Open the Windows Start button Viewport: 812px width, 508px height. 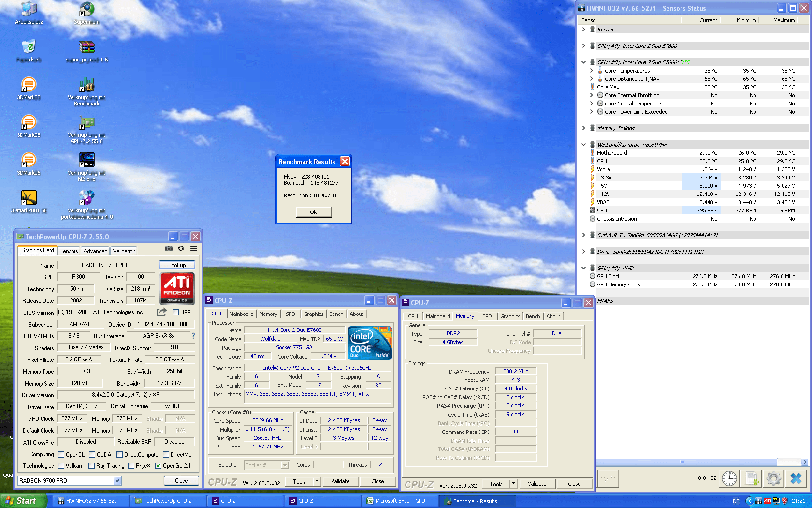(x=24, y=501)
